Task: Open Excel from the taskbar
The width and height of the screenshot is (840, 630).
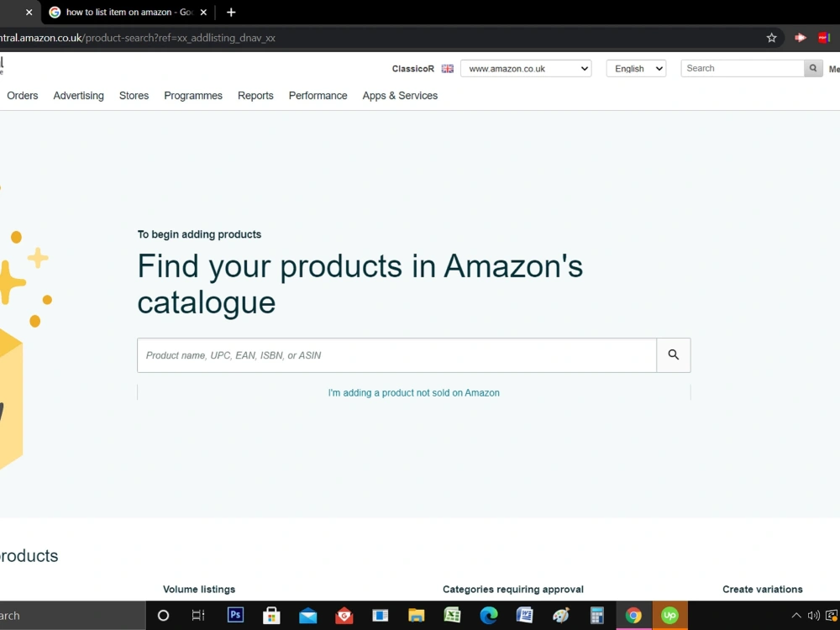Action: point(453,616)
